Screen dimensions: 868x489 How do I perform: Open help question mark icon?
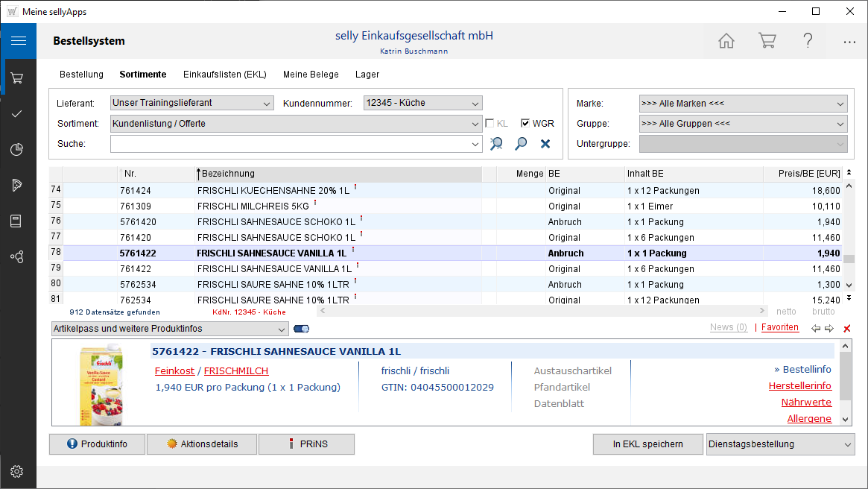(x=808, y=40)
